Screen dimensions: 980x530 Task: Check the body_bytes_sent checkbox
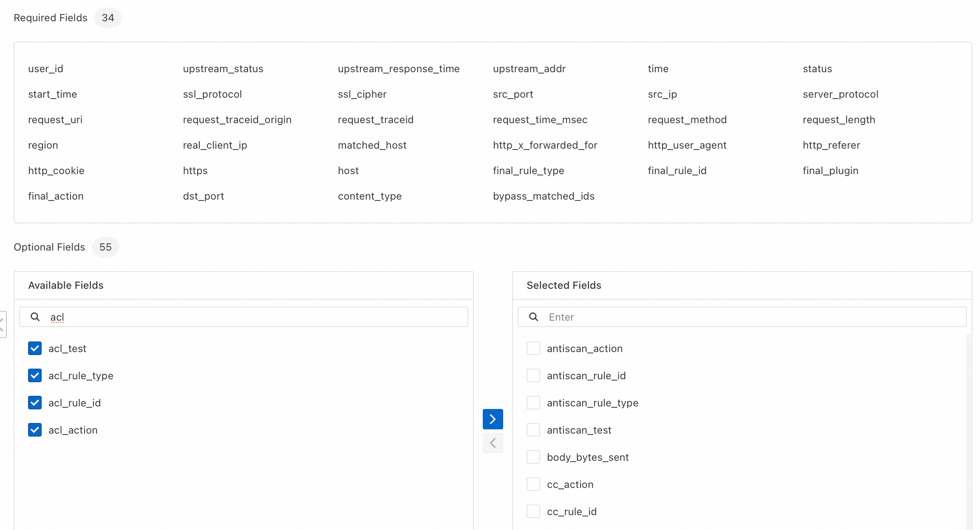(x=533, y=457)
